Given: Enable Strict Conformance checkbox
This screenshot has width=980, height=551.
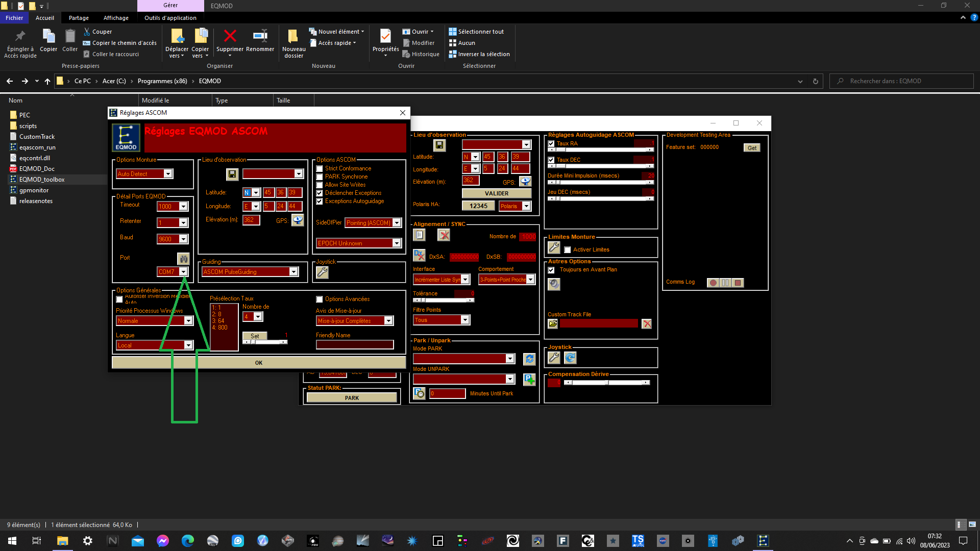Looking at the screenshot, I should [x=320, y=169].
